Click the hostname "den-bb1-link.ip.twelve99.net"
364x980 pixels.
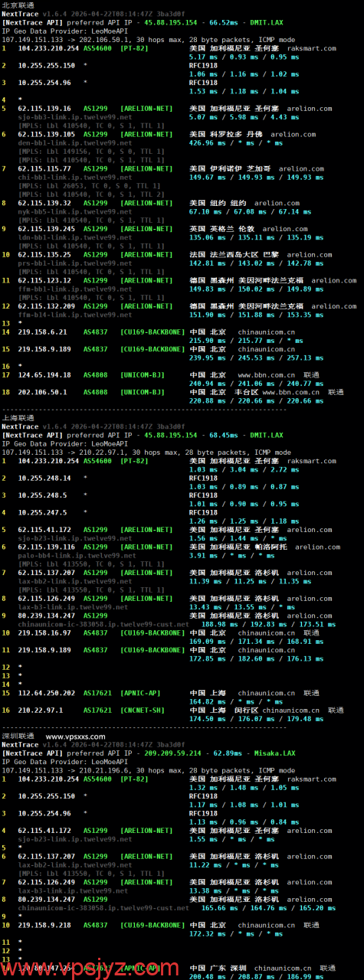tap(74, 143)
